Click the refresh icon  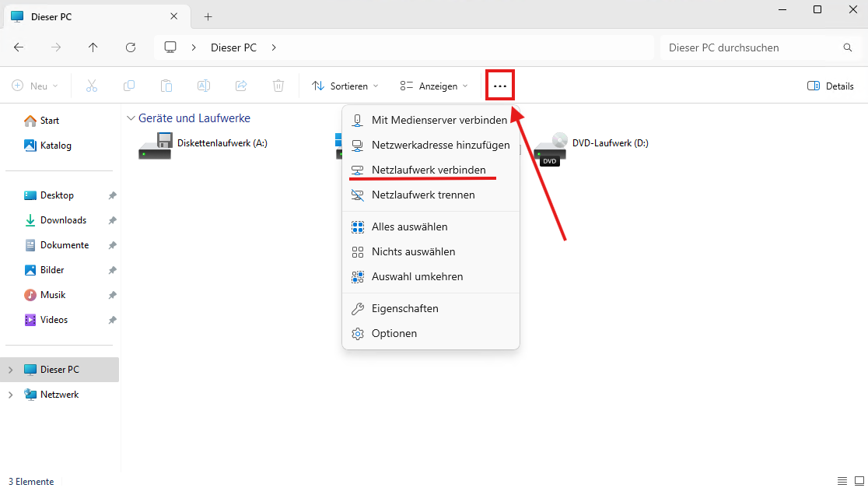[x=131, y=47]
